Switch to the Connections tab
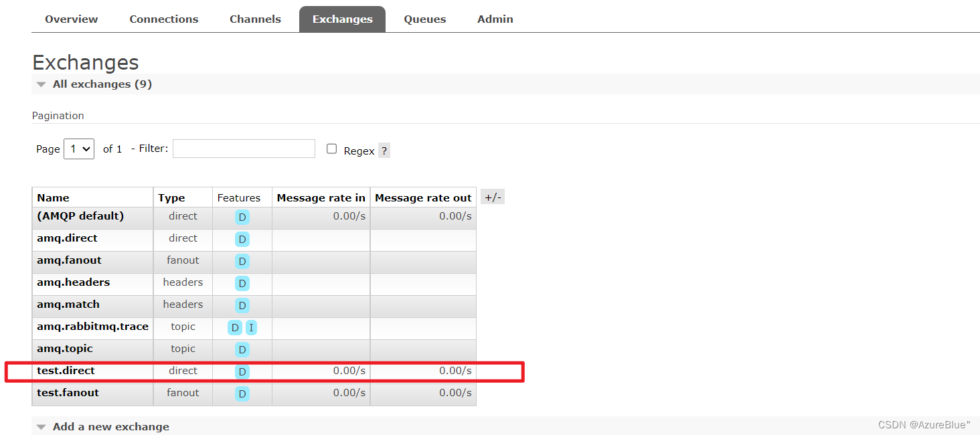 [x=164, y=19]
